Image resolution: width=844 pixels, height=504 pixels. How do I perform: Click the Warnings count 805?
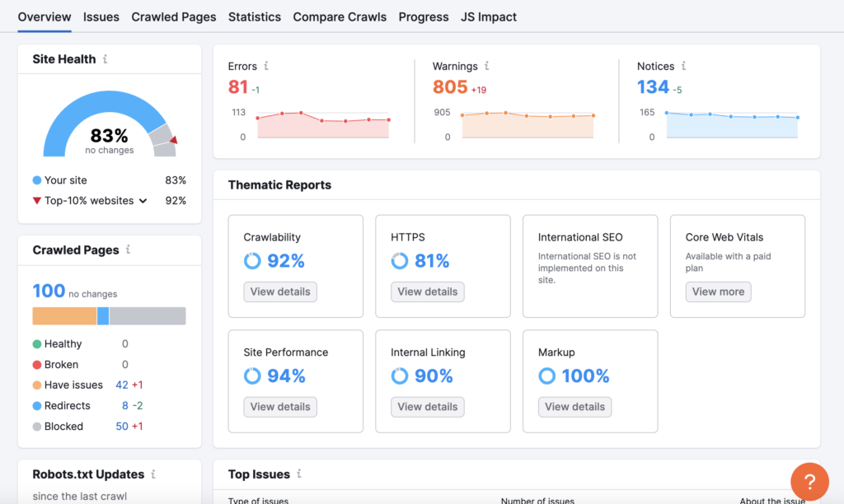coord(450,86)
